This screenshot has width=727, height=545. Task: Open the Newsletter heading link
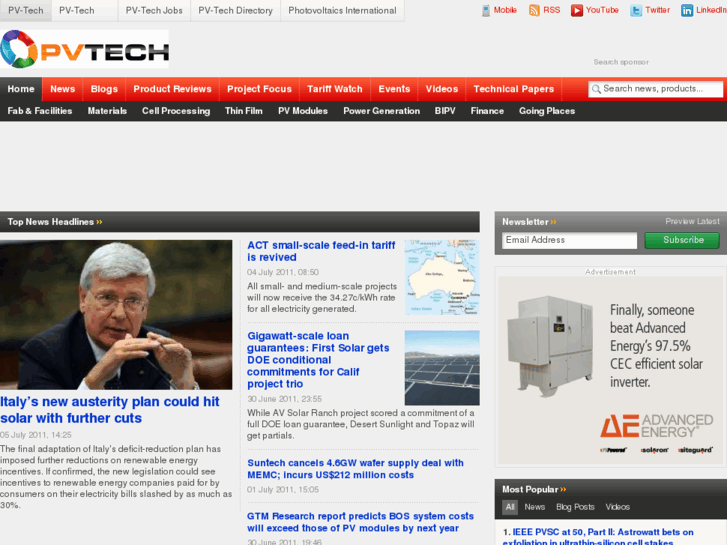(529, 222)
